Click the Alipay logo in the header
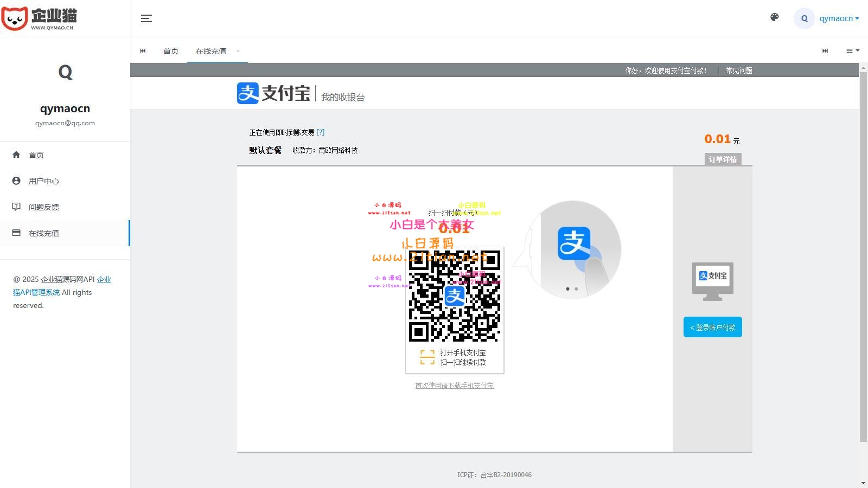 (x=273, y=93)
